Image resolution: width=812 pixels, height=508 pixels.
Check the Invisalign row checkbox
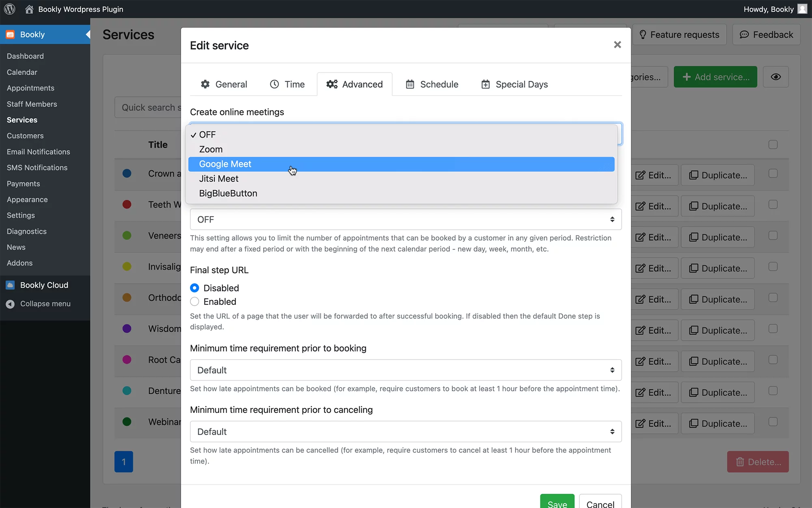[773, 267]
